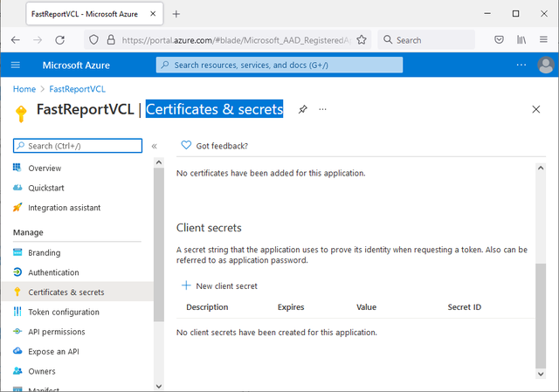559x392 pixels.
Task: Click the Authentication arrow icon
Action: 17,272
